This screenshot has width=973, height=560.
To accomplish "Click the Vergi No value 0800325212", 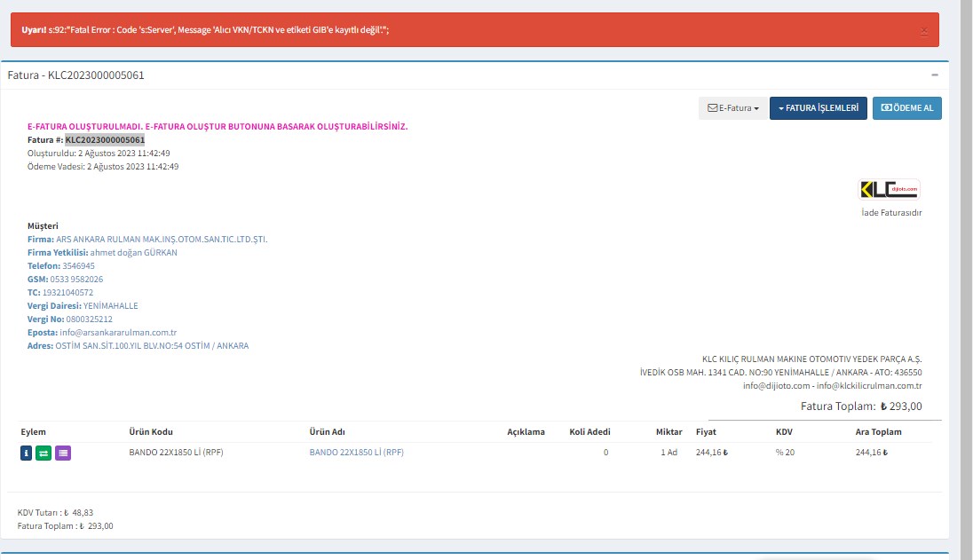I will [89, 319].
